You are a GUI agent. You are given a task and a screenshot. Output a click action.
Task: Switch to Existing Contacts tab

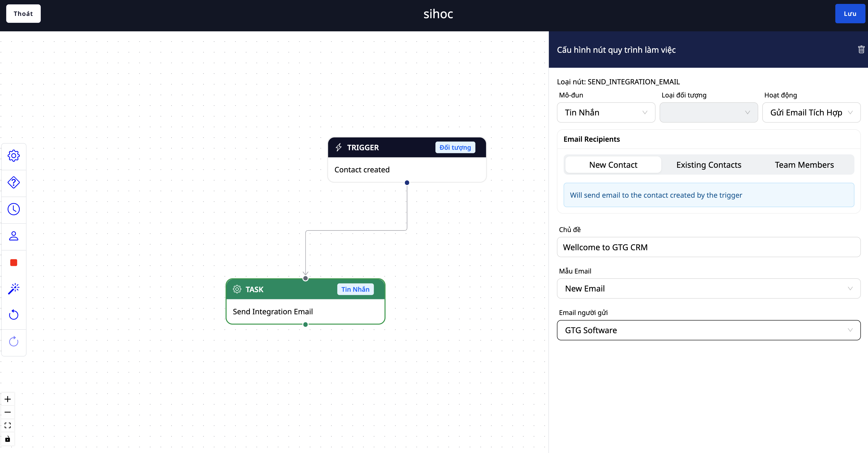[709, 165]
